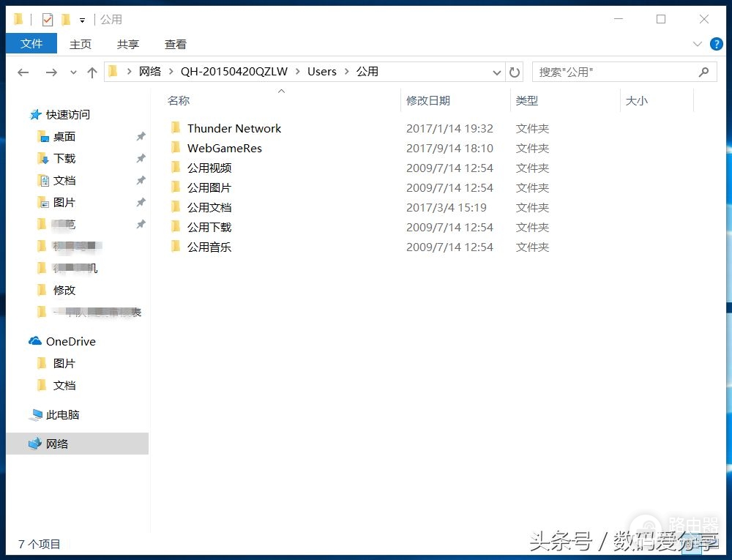Open the 文件 menu tab
Screen dimensions: 732x560
tap(31, 44)
